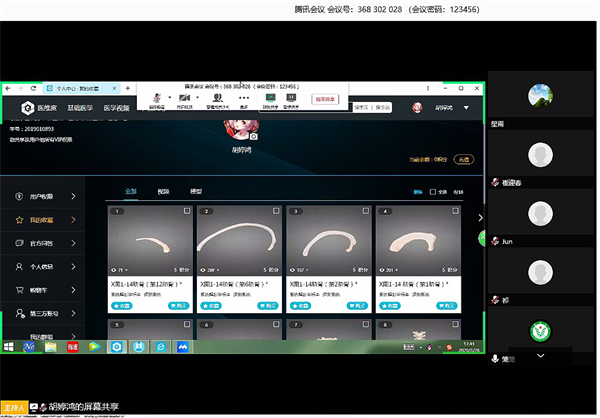Click the buy button on card 2
This screenshot has width=600, height=418.
268,305
